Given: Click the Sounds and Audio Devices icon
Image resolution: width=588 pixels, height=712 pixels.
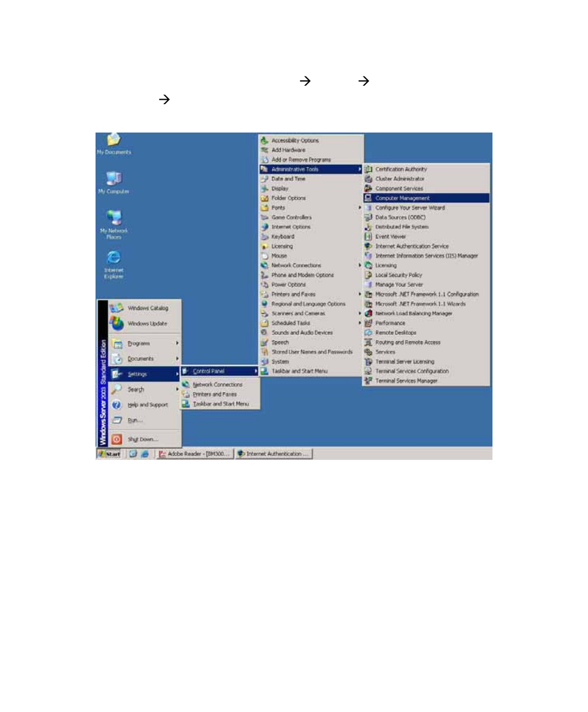Looking at the screenshot, I should [x=264, y=333].
